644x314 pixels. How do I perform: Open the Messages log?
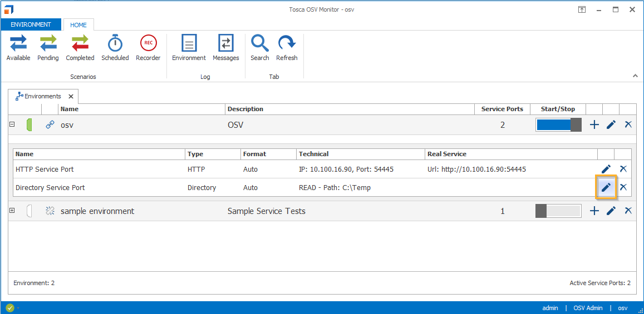[x=225, y=47]
